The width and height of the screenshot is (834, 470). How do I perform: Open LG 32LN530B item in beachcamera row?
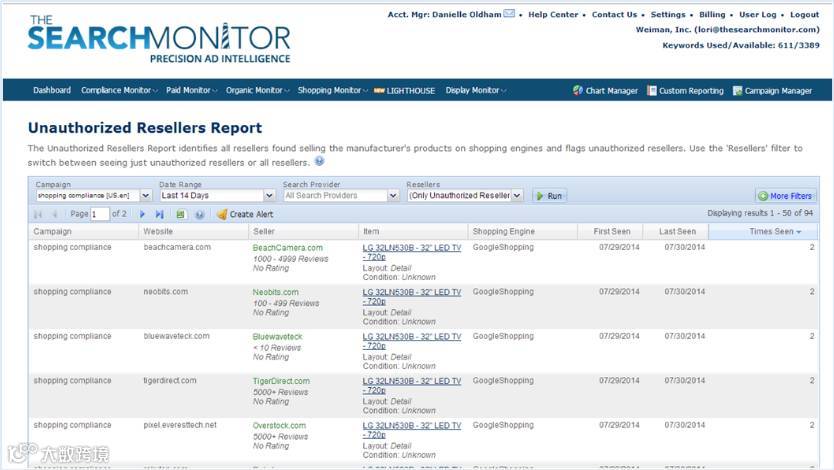pos(412,252)
